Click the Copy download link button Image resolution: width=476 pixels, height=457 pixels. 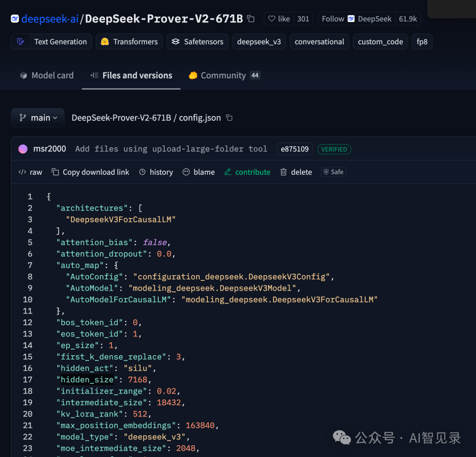[x=90, y=172]
